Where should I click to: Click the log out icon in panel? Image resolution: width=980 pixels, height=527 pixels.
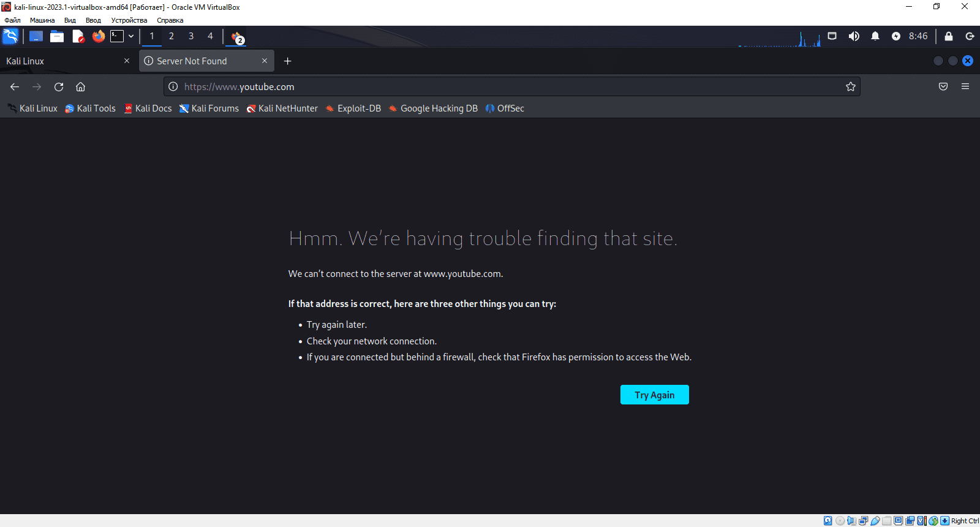pyautogui.click(x=970, y=36)
